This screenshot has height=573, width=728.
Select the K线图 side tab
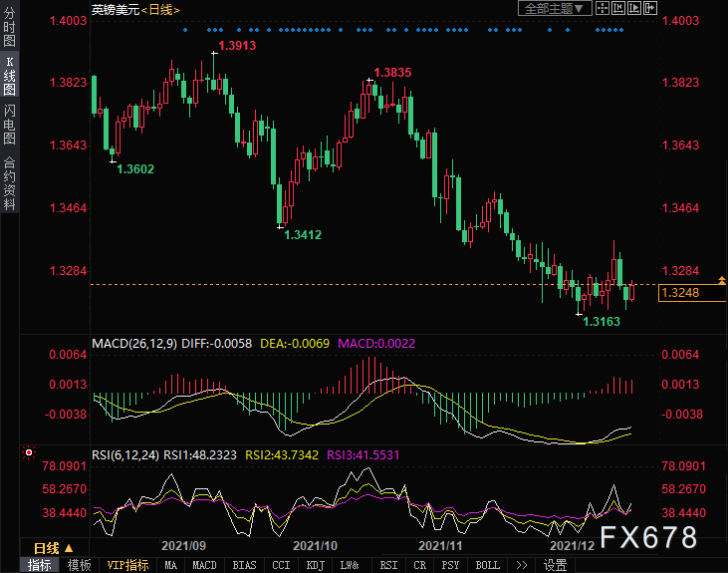(x=9, y=77)
